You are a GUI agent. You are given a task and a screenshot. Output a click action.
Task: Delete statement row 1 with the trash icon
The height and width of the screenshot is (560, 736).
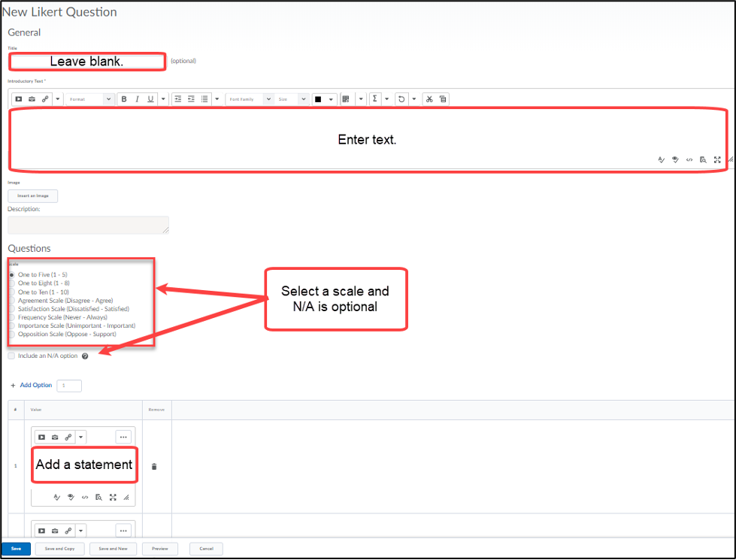(x=154, y=467)
